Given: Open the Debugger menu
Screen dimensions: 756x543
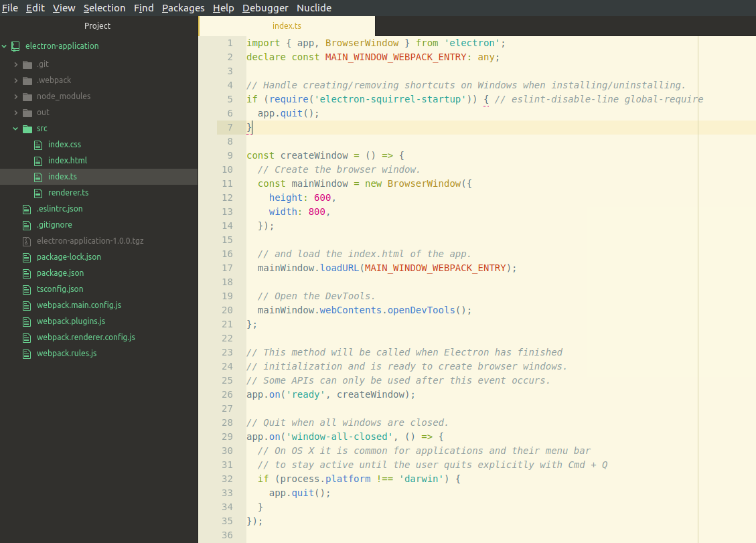Looking at the screenshot, I should click(x=264, y=7).
